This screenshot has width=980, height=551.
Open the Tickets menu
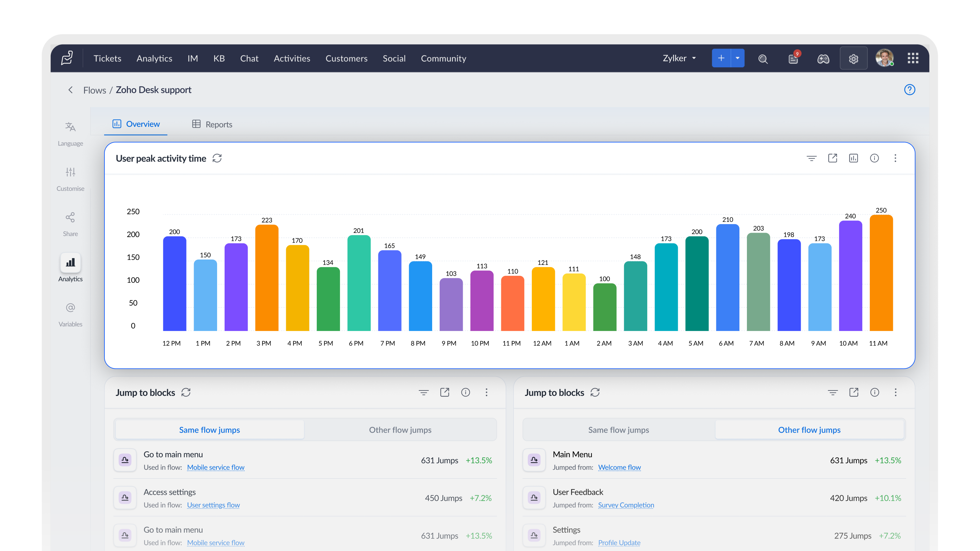(x=107, y=58)
